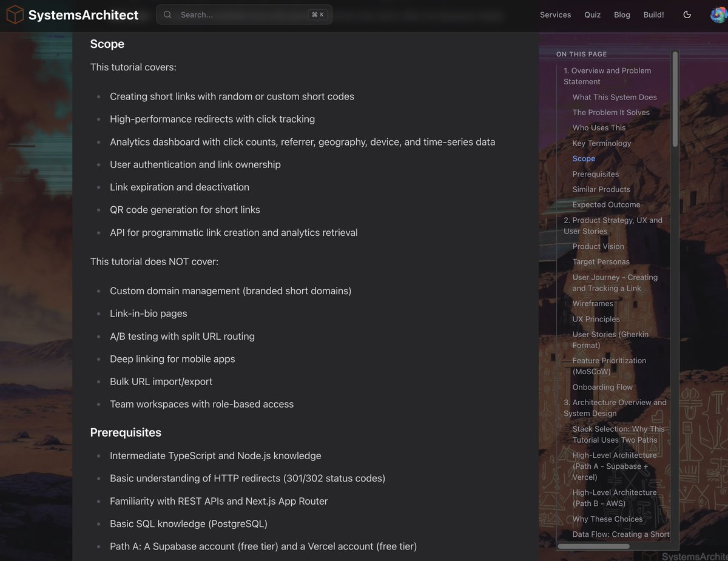Click "Creating short links with random or custom short codes"
The image size is (728, 561).
pyautogui.click(x=232, y=96)
